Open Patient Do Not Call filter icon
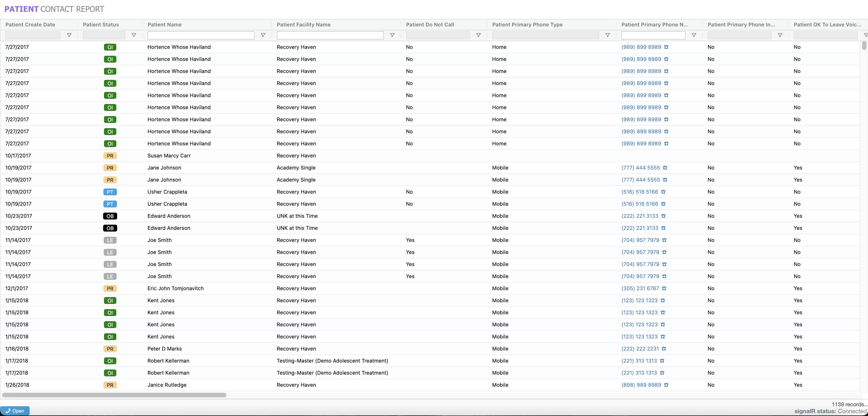 [479, 35]
